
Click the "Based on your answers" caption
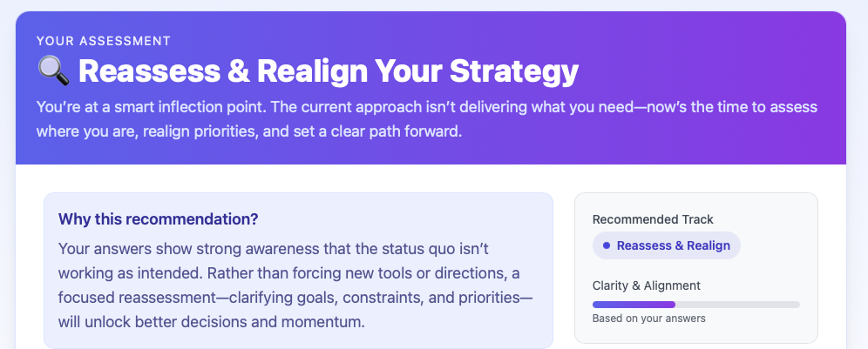(648, 319)
